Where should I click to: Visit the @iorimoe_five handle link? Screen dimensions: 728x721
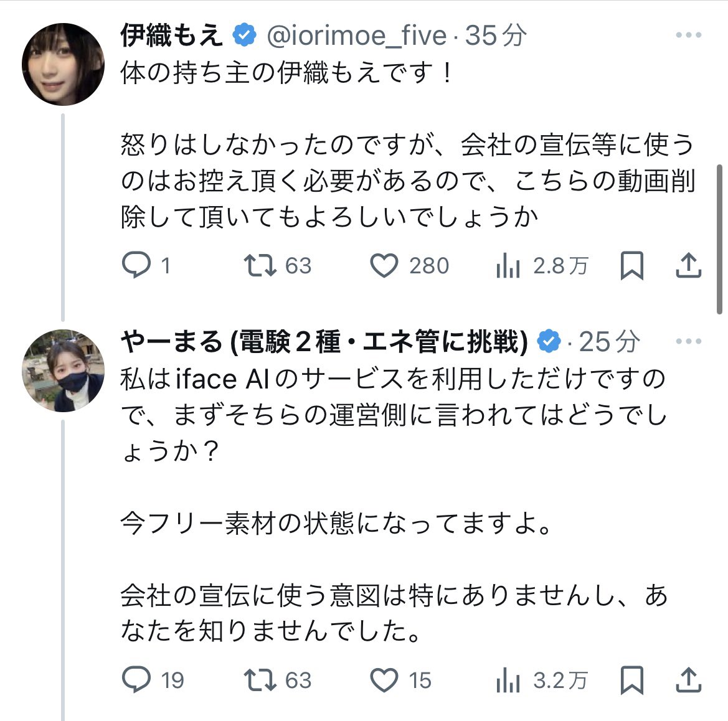click(356, 36)
